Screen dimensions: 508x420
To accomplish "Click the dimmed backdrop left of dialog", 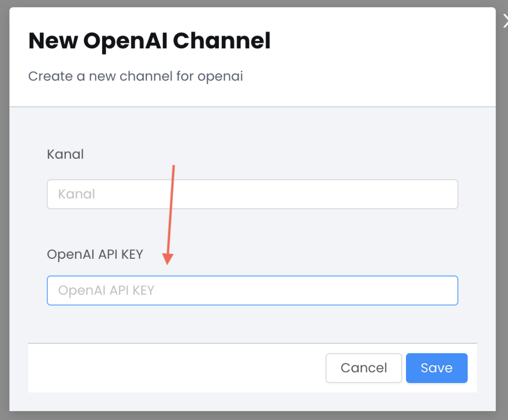I will coord(4,212).
